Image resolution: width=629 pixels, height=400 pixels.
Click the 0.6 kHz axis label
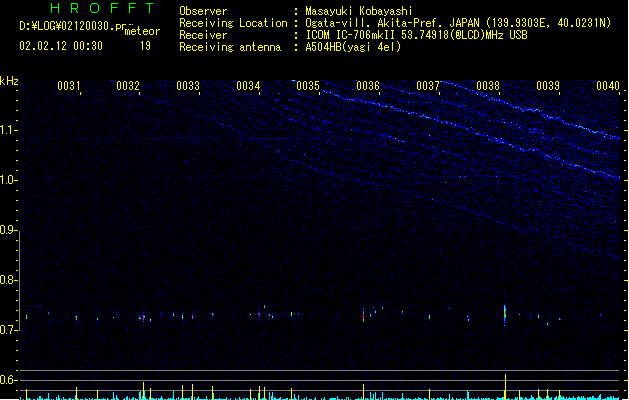pyautogui.click(x=8, y=380)
